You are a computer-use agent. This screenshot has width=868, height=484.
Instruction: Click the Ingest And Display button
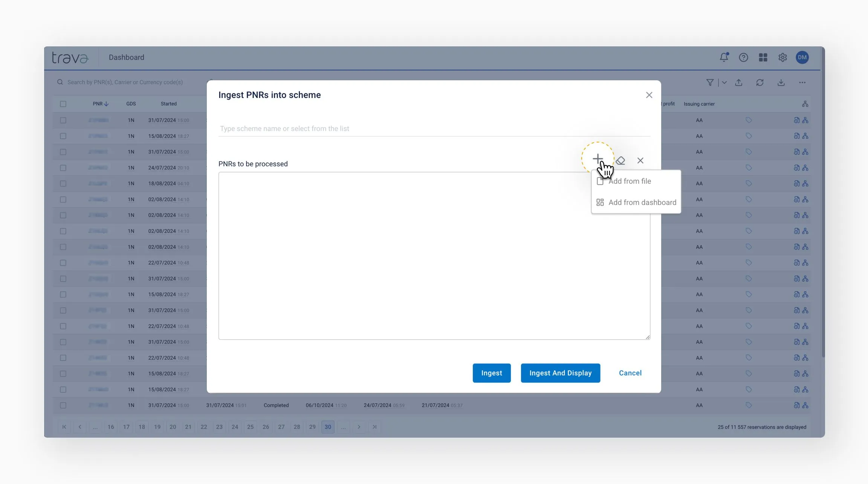coord(560,373)
